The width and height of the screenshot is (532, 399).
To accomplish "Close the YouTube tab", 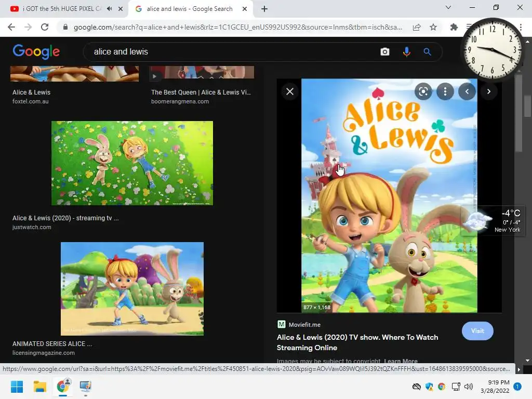I will pyautogui.click(x=121, y=9).
